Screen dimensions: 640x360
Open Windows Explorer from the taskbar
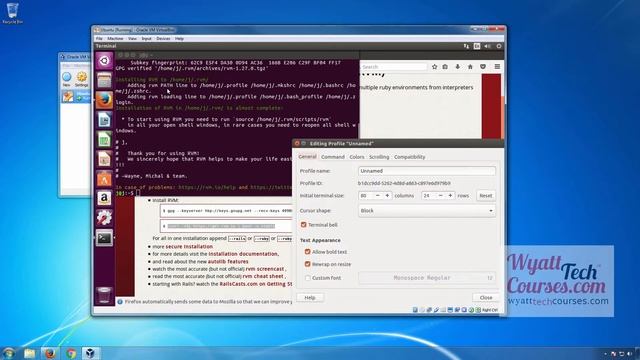point(29,353)
